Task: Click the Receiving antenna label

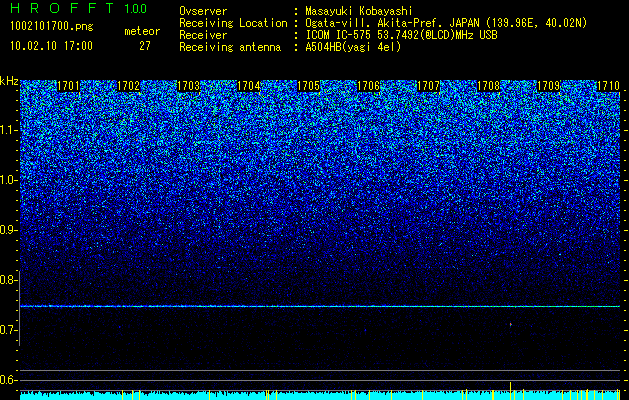Action: pos(230,47)
